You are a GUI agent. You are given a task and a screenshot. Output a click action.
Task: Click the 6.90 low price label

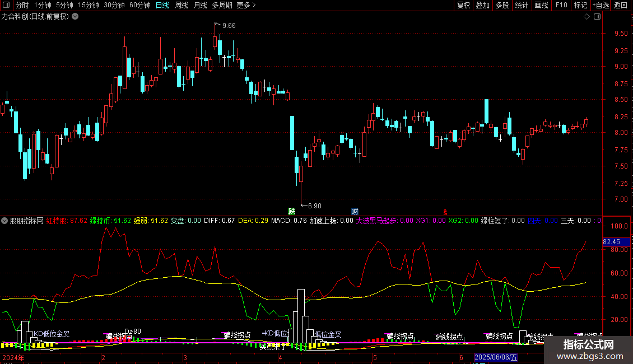pos(314,206)
